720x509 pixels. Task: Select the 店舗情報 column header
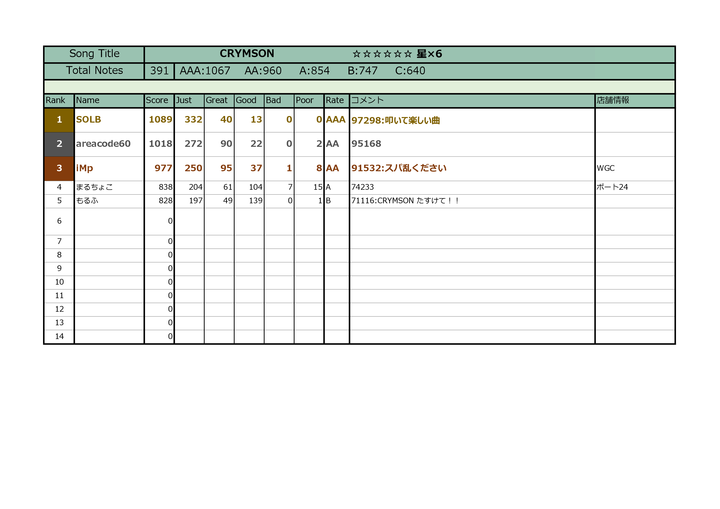(635, 100)
